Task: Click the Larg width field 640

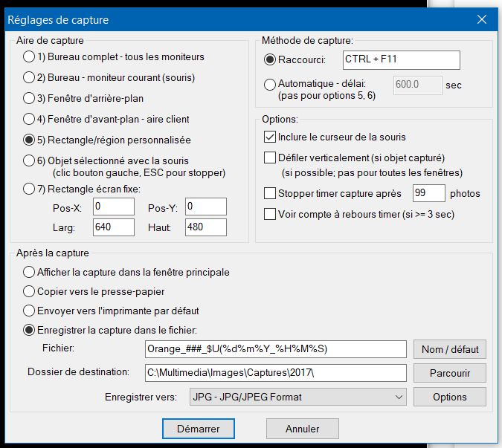Action: [x=114, y=227]
